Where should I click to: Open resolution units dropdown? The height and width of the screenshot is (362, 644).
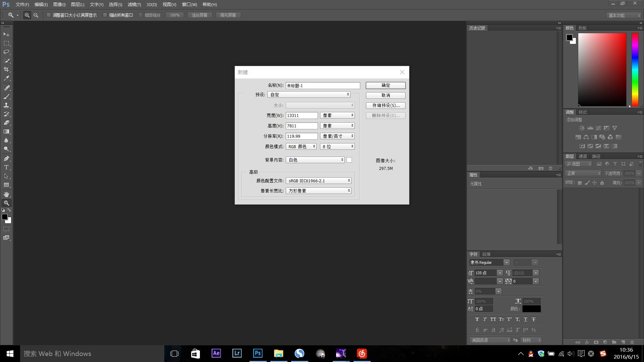coord(337,136)
